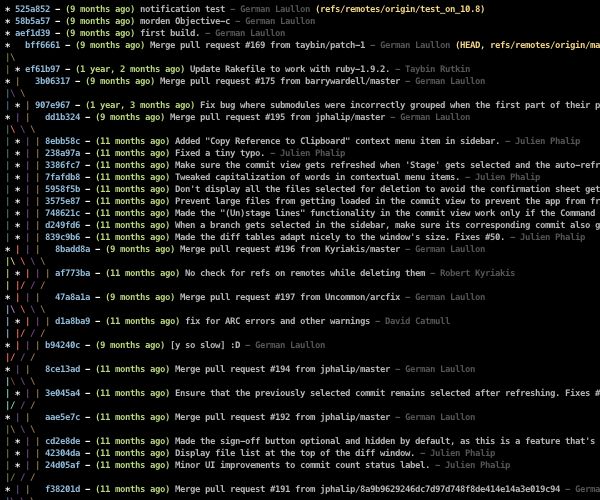This screenshot has width=600, height=500.
Task: Click '[y so slow] :D' commit message
Action: tap(205, 345)
